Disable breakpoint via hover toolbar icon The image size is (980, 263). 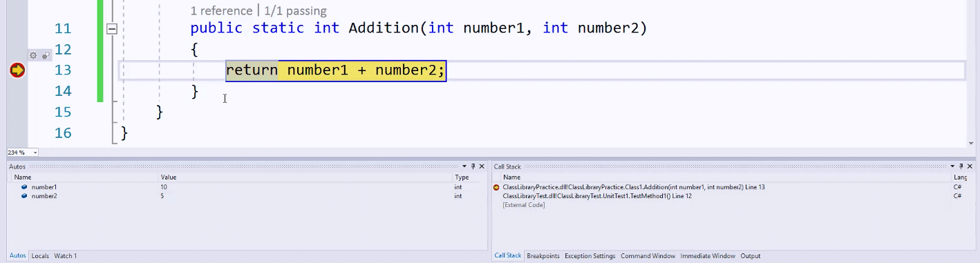click(x=46, y=55)
